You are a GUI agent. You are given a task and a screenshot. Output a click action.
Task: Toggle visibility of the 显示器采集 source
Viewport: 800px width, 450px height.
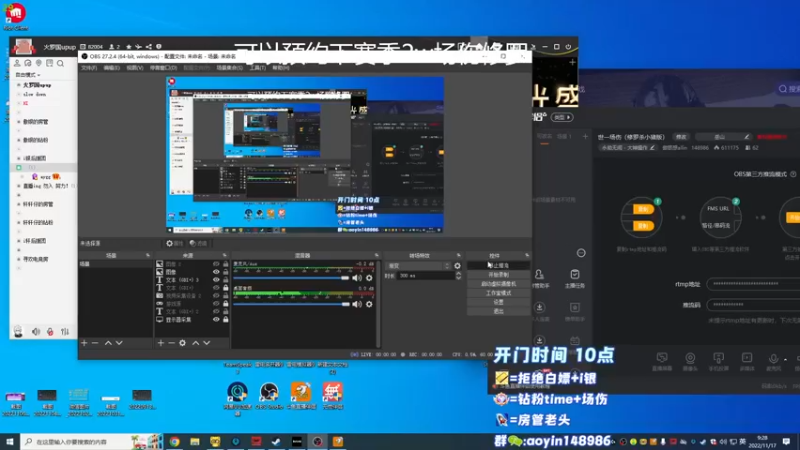pos(216,319)
